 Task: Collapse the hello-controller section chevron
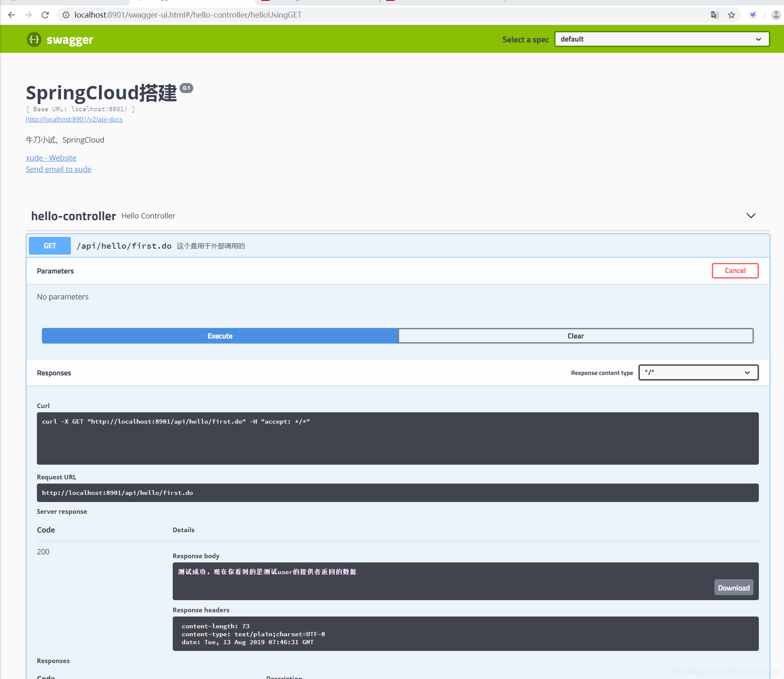(751, 216)
